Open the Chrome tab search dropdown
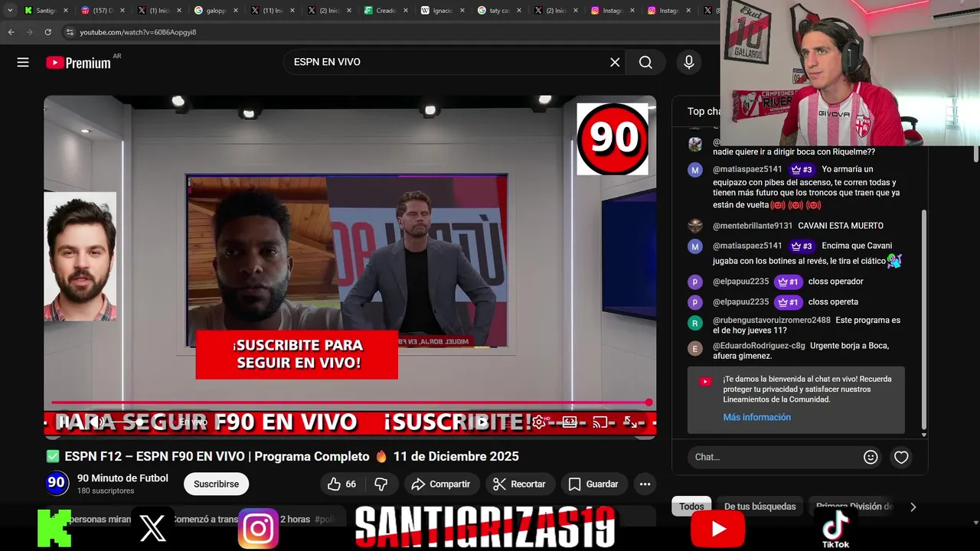The height and width of the screenshot is (551, 980). pyautogui.click(x=10, y=11)
